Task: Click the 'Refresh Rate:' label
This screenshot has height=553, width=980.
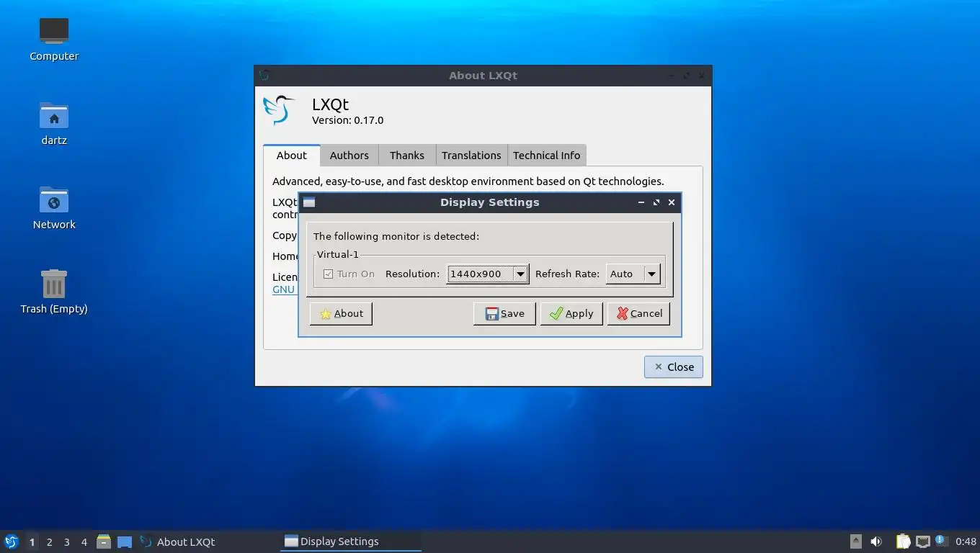Action: (567, 274)
